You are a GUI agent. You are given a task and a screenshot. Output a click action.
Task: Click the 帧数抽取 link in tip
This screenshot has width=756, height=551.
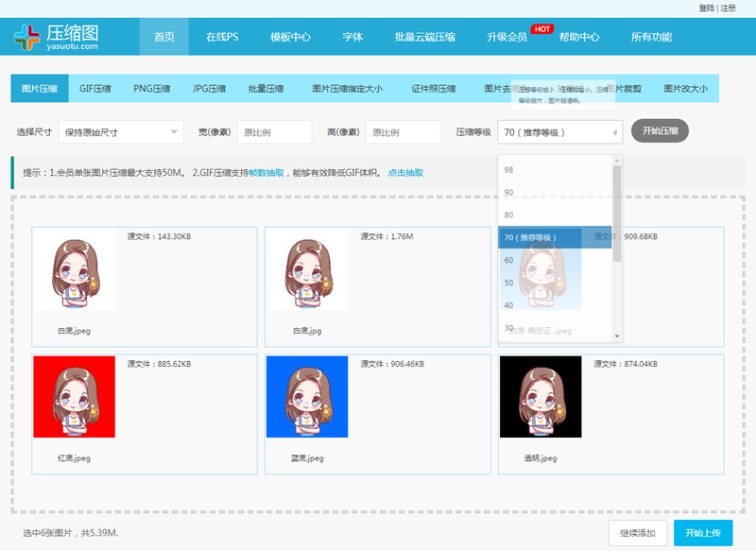coord(266,173)
